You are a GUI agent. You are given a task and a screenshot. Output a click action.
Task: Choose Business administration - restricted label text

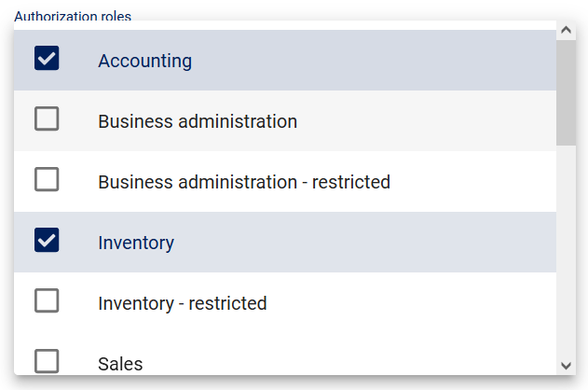[243, 182]
